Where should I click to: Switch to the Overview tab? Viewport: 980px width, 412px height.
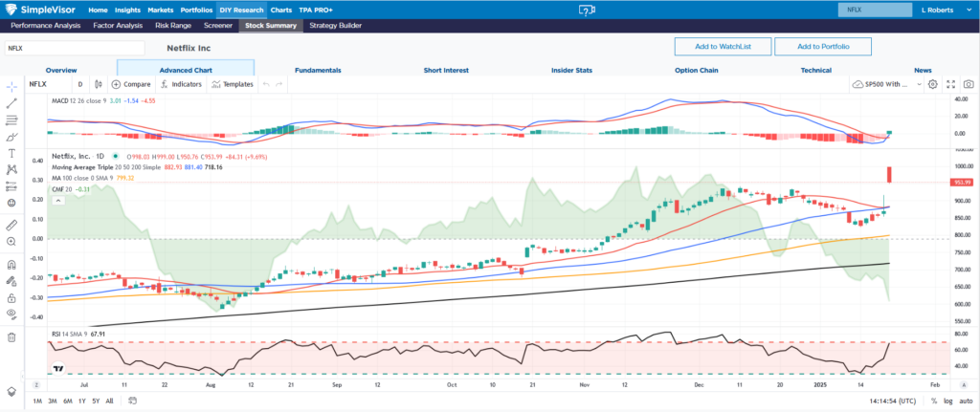point(61,71)
